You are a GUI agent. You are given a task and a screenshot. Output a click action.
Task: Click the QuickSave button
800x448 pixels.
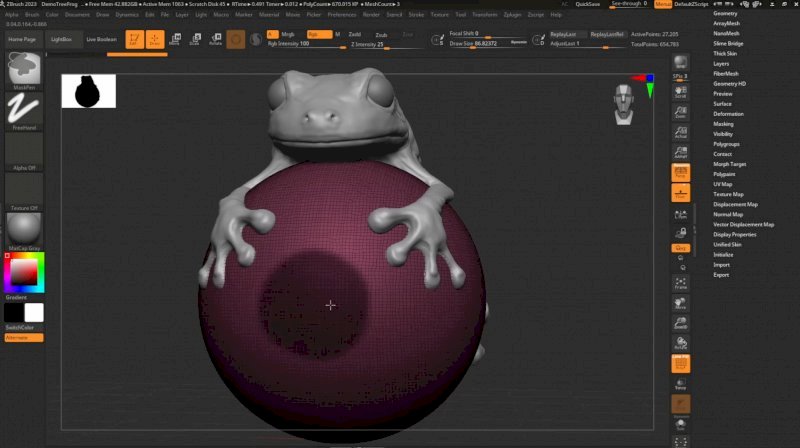click(587, 4)
